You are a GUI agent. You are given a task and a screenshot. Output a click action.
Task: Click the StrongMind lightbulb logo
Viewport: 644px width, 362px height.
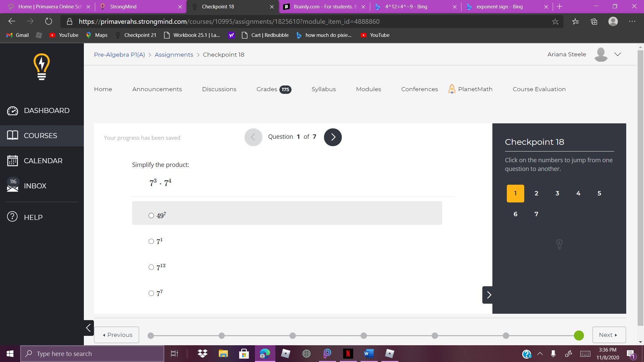(x=42, y=67)
